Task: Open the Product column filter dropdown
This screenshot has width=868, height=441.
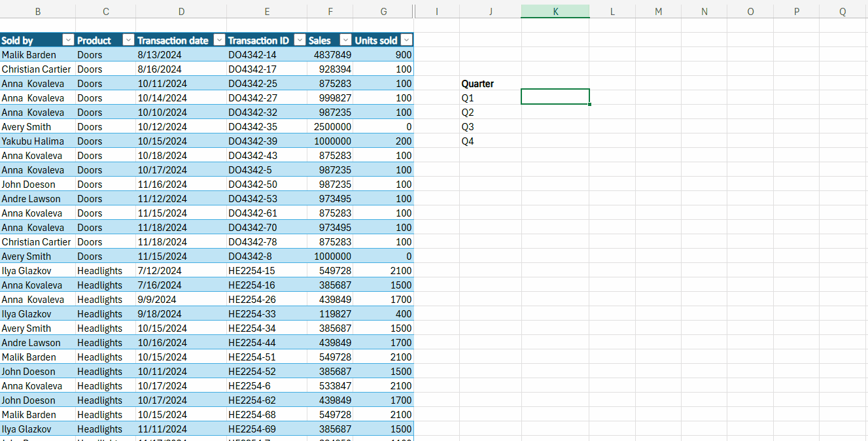Action: [x=128, y=41]
